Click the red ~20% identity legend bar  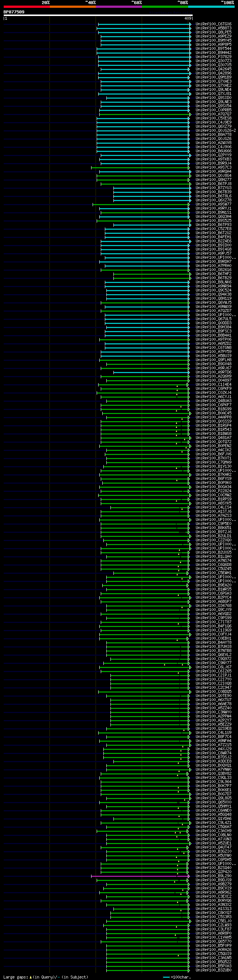coord(27,6)
